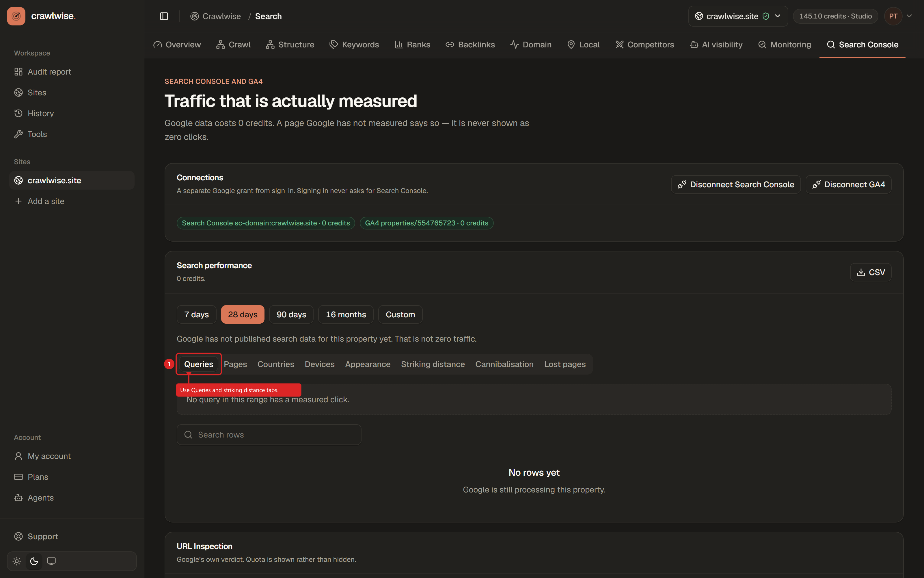Select the Countries sub-tab
The image size is (924, 578).
[276, 364]
